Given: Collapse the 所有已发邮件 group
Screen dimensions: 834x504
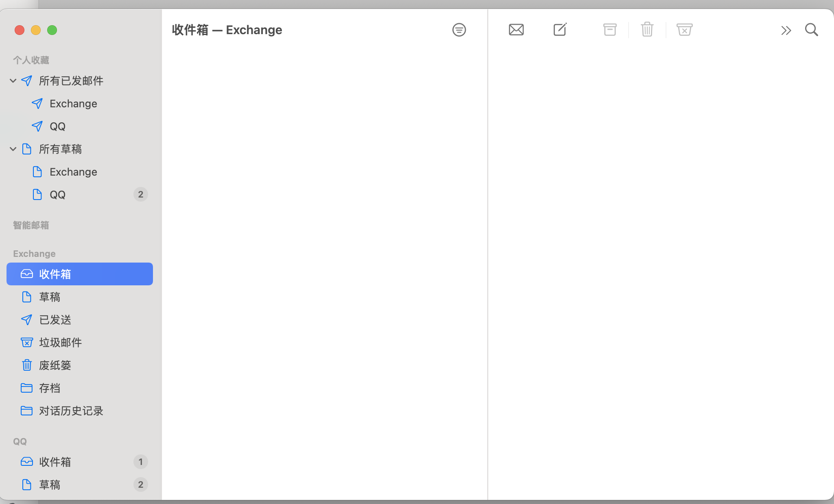Looking at the screenshot, I should [x=13, y=81].
